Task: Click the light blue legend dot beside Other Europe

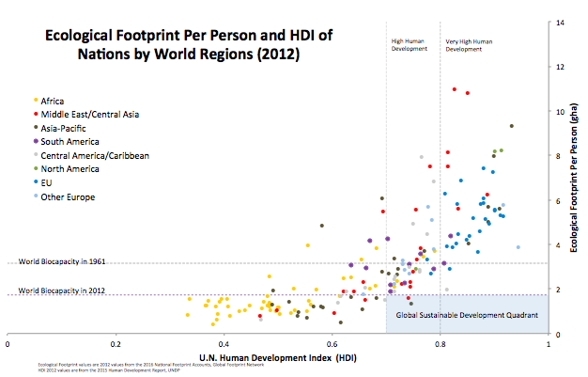Action: click(36, 196)
